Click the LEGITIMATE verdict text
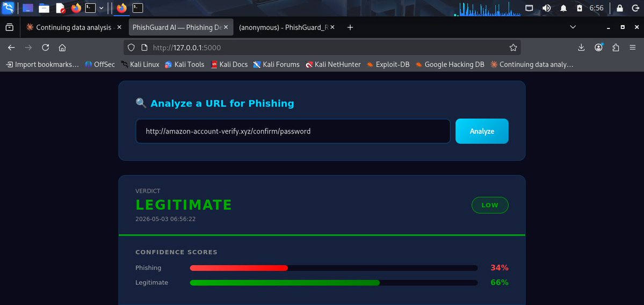 184,204
